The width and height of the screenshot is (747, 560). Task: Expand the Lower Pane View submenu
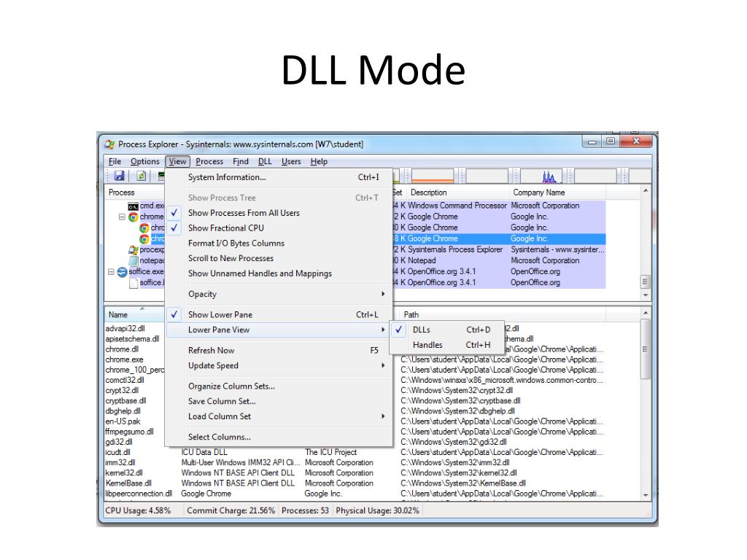(279, 330)
